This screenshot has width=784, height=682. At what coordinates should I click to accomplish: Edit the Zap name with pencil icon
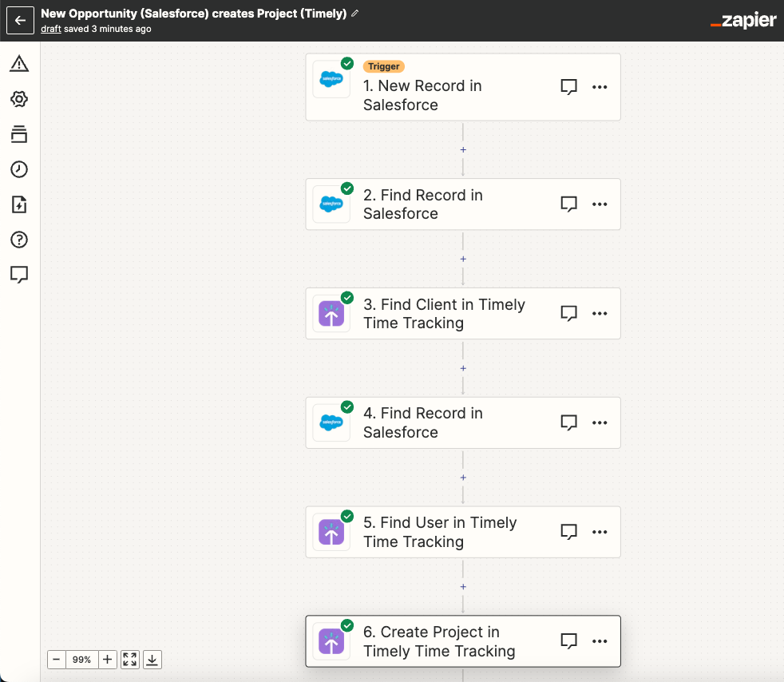click(x=355, y=14)
